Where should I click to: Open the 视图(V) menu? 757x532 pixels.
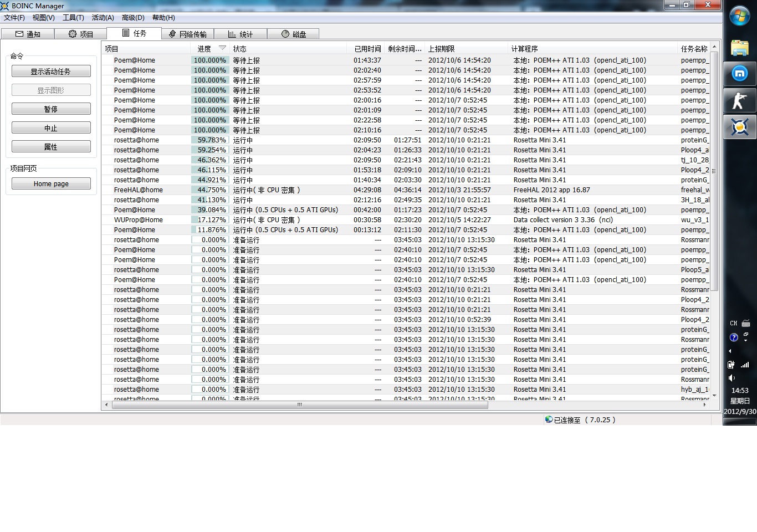click(44, 18)
